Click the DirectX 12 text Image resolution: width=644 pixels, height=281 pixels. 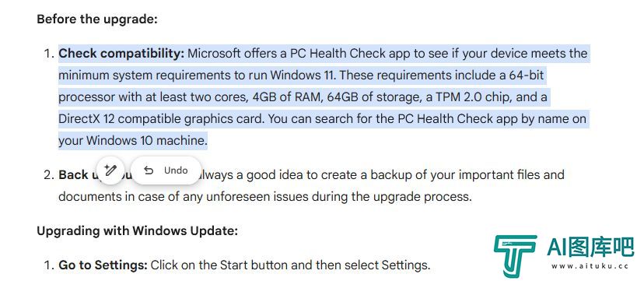pos(86,119)
